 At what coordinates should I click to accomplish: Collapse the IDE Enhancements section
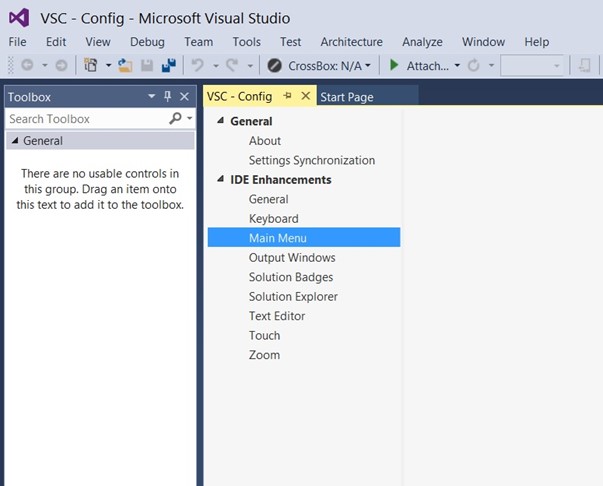tap(221, 179)
